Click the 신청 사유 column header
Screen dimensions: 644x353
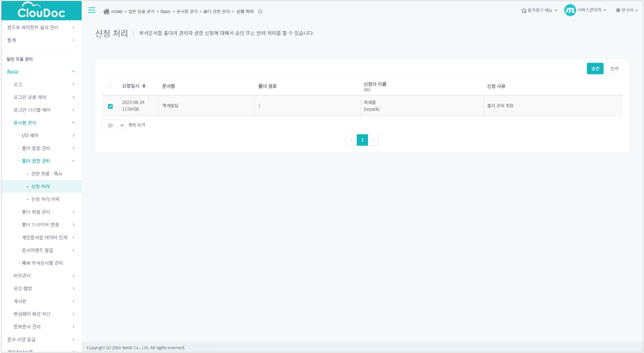496,86
